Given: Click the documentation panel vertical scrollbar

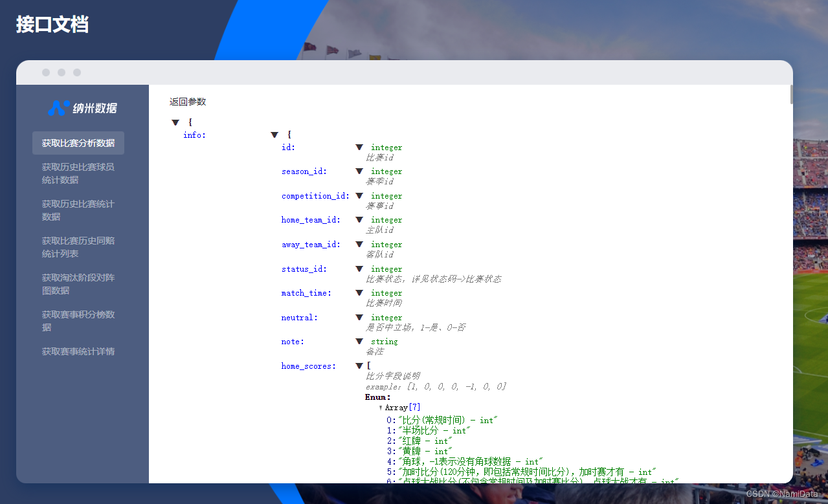Looking at the screenshot, I should [x=790, y=94].
